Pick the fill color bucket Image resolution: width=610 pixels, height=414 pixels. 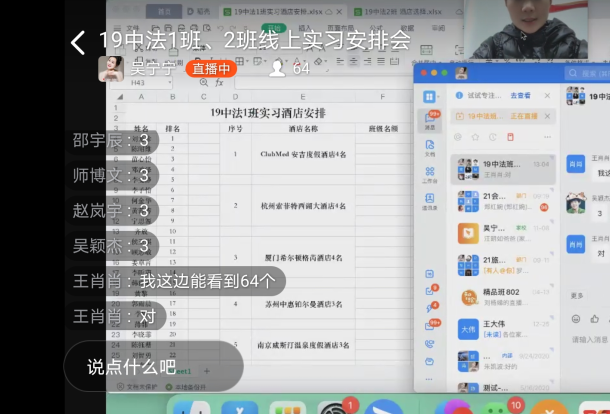point(278,61)
